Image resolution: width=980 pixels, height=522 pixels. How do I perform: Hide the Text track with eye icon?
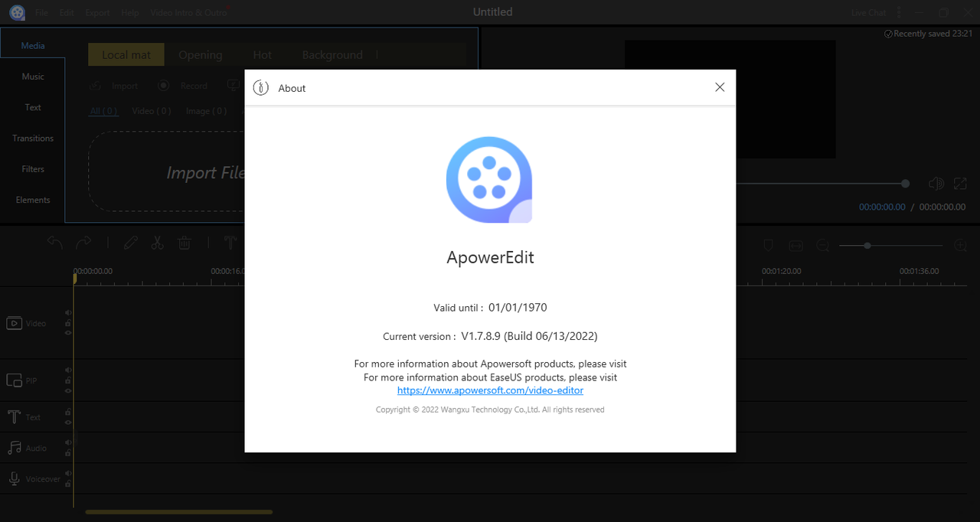point(68,422)
